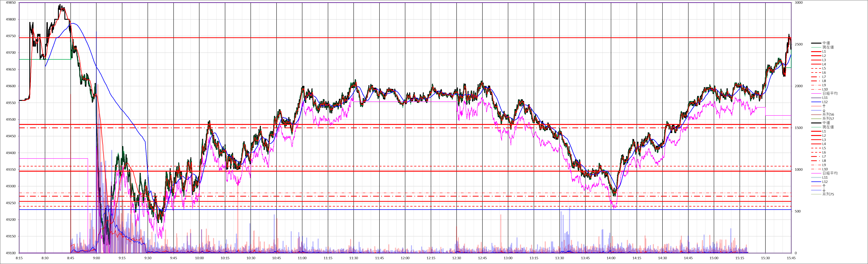Click the 500 volume axis label
868x264 pixels.
click(798, 211)
